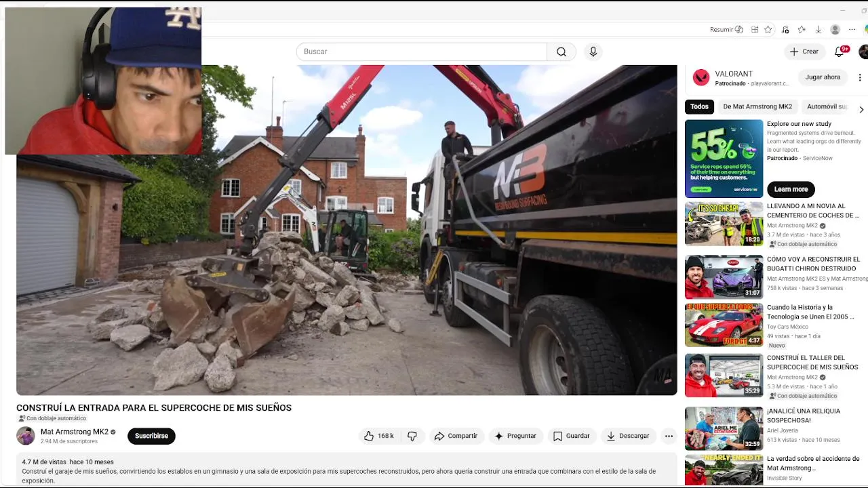
Task: Open the notifications bell
Action: pos(841,52)
